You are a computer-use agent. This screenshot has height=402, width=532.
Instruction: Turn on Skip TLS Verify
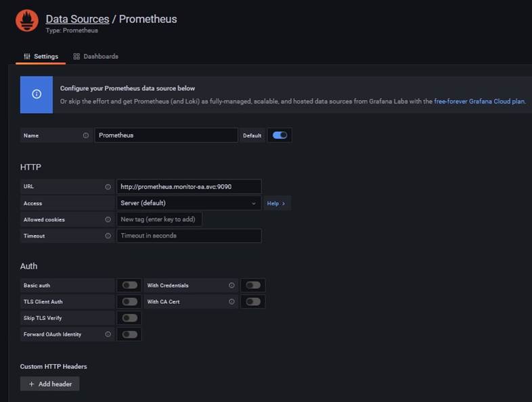(129, 318)
